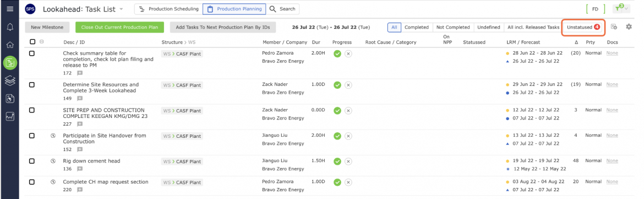Click clock icon beside Participate in Site Handover
644x199 pixels.
tap(53, 136)
